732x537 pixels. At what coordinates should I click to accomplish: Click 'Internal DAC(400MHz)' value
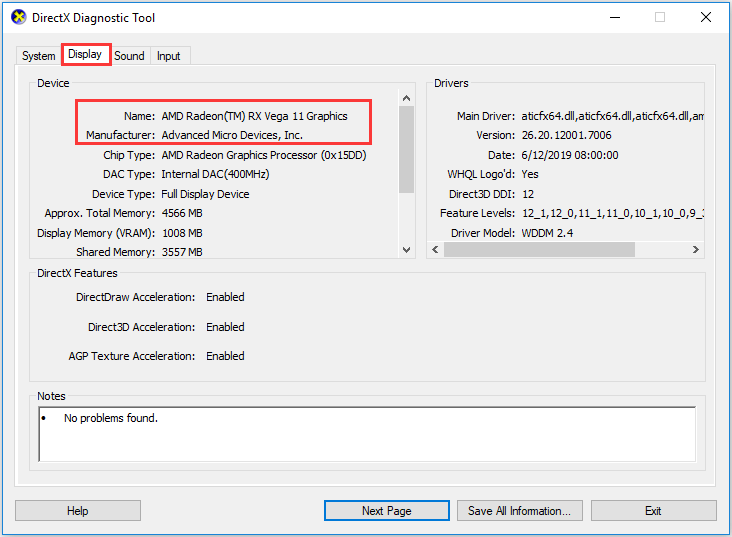coord(215,174)
